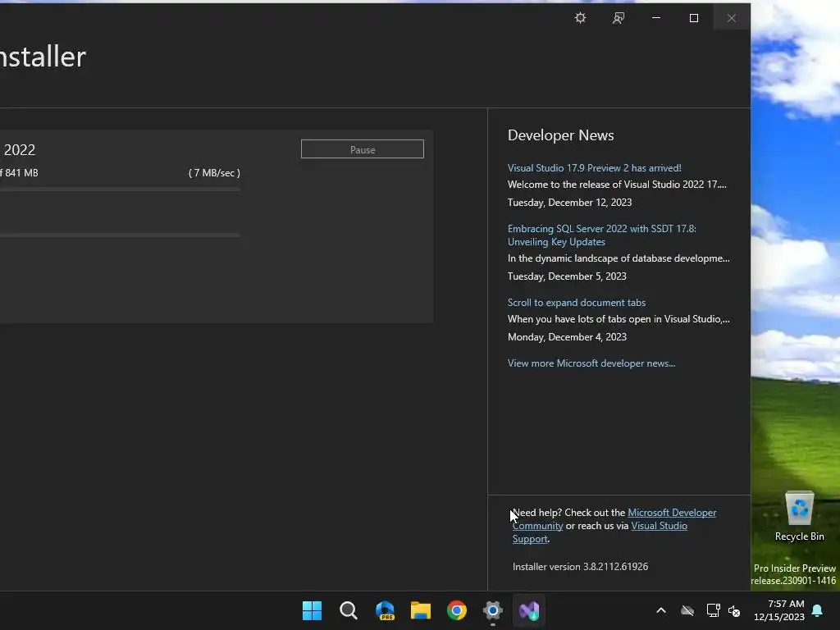840x630 pixels.
Task: Click the install progress bar below download
Action: point(120,235)
